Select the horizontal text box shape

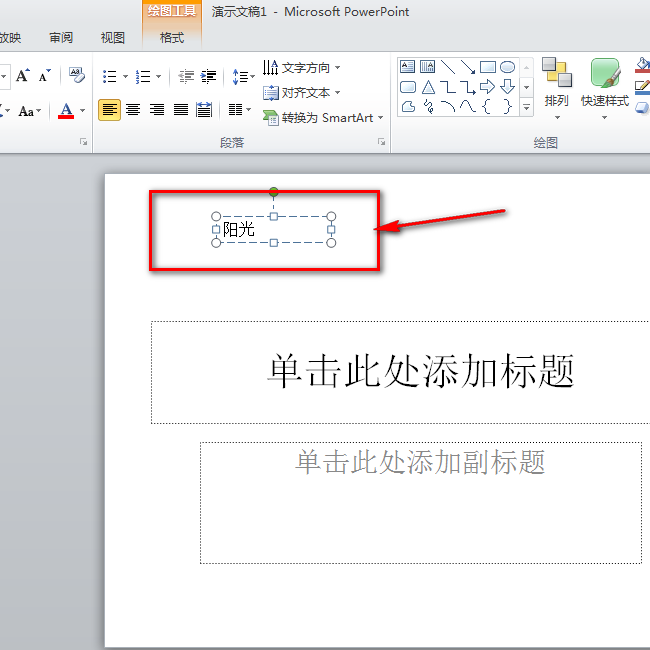coord(407,66)
